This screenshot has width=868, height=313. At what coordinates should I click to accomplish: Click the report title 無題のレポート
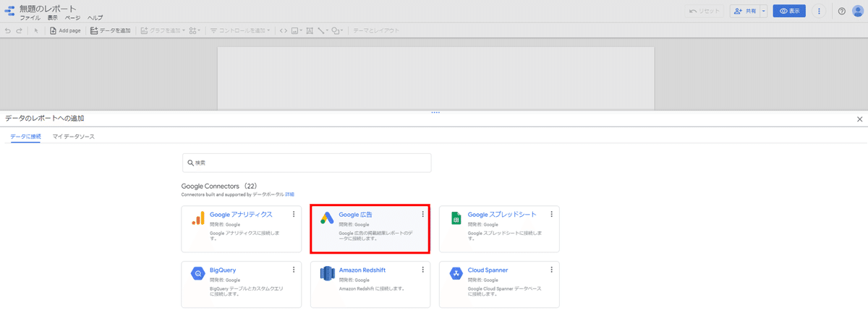[x=48, y=7]
